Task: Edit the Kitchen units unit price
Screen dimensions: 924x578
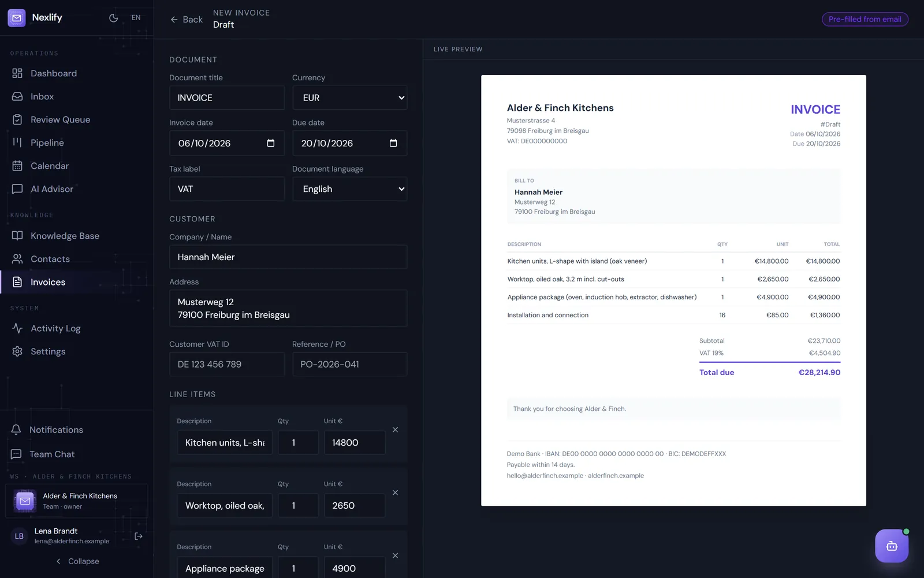Action: pos(355,443)
